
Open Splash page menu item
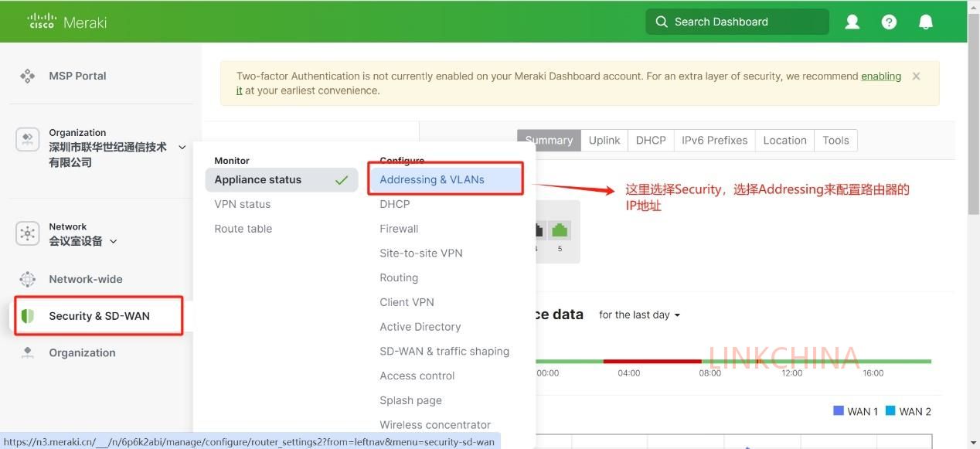pyautogui.click(x=410, y=400)
